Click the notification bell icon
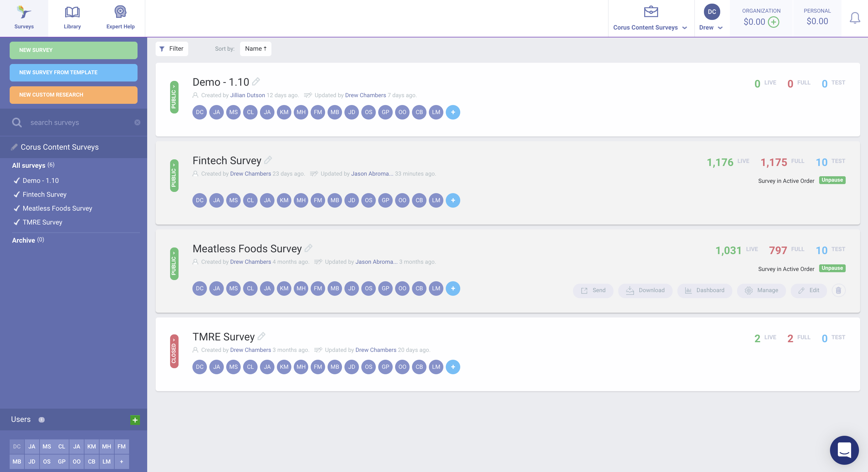The width and height of the screenshot is (868, 472). [854, 18]
